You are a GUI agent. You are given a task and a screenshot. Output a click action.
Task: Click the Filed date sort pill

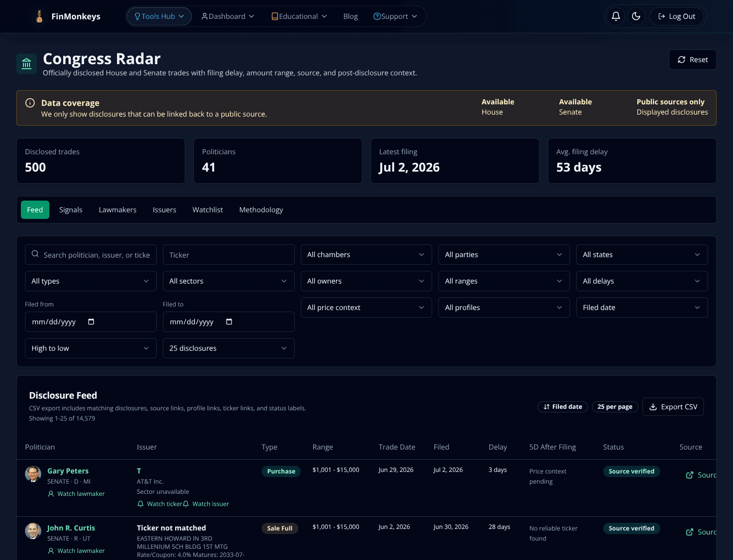tap(562, 407)
